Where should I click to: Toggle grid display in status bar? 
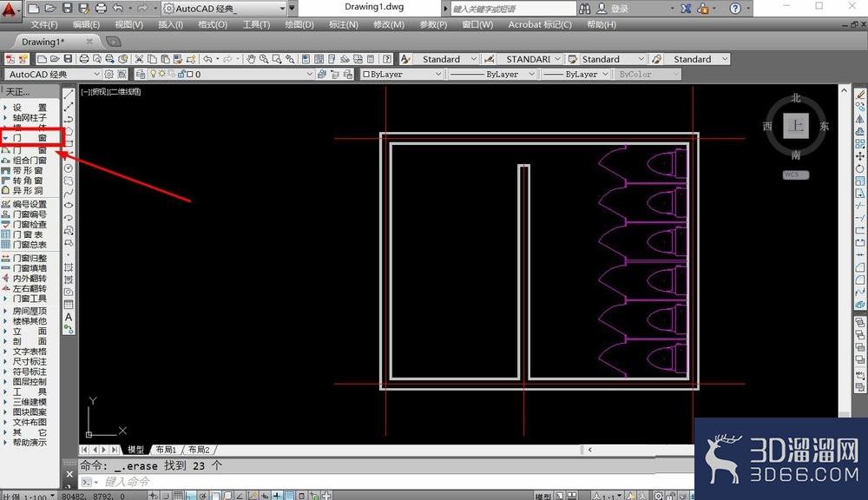pyautogui.click(x=178, y=496)
